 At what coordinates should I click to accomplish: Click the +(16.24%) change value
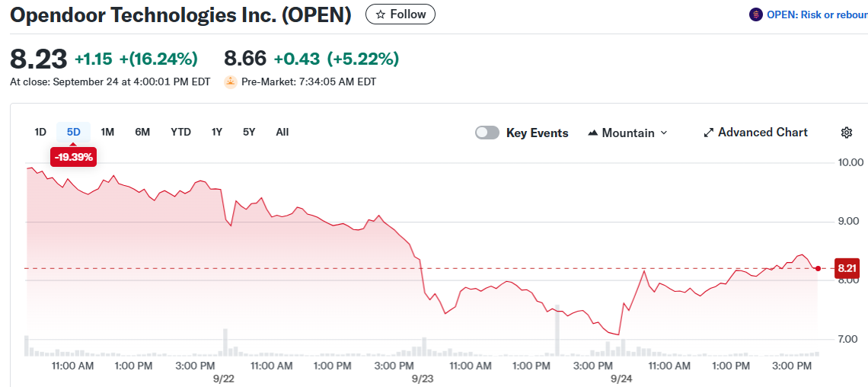159,58
